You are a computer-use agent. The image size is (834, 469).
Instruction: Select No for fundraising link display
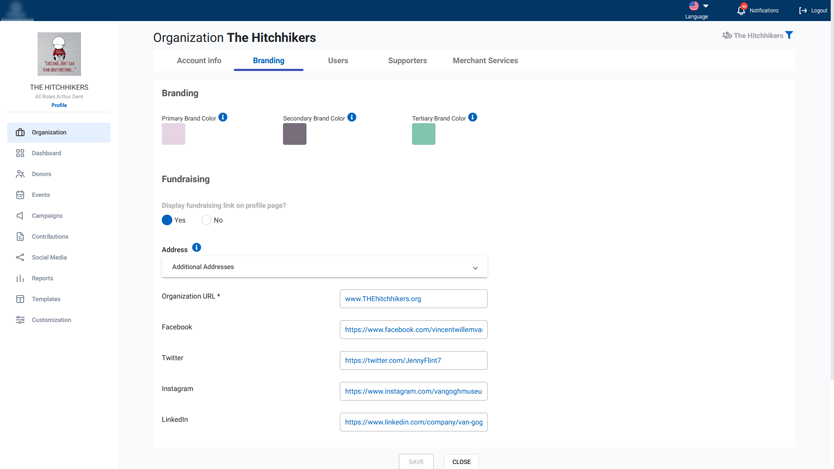(x=206, y=220)
